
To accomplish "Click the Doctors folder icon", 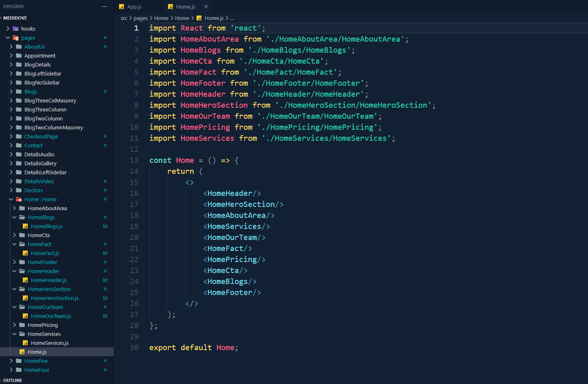I will point(19,190).
